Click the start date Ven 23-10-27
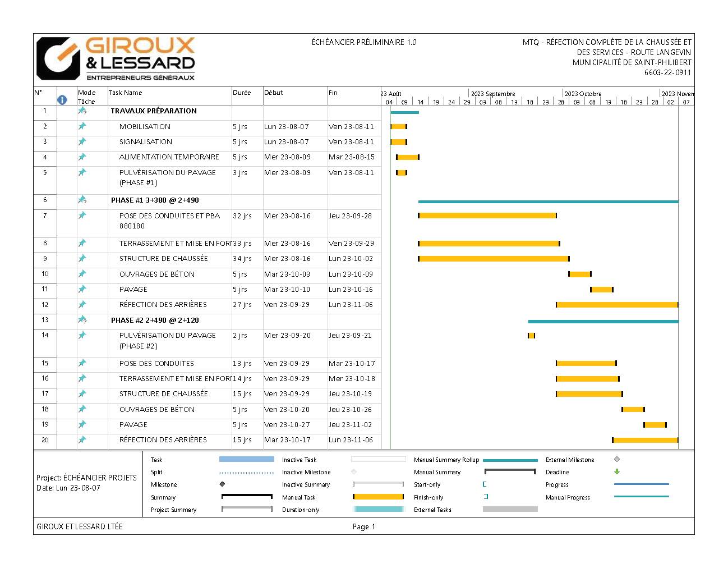Viewport: 728px width, 568px height. coord(287,425)
